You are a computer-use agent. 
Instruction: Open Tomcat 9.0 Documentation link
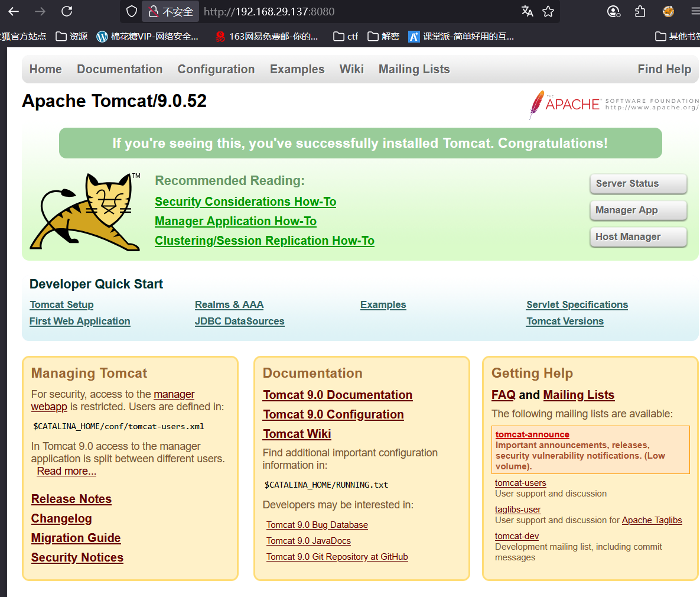(x=337, y=395)
